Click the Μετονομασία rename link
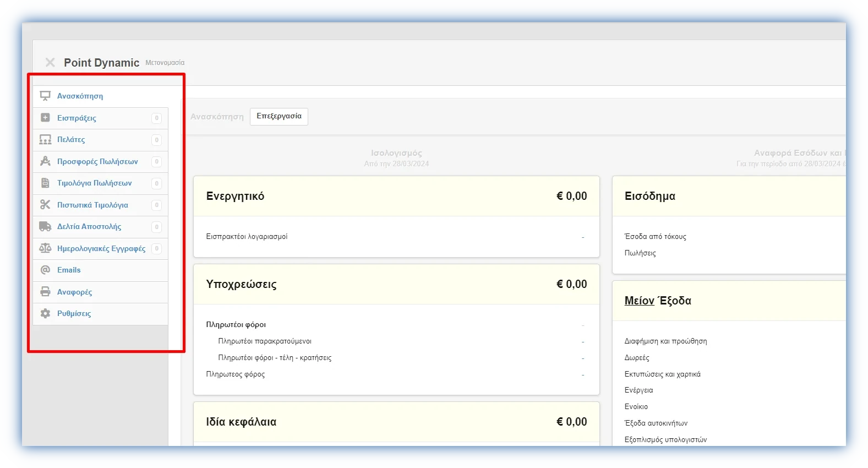This screenshot has height=468, width=868. pos(165,63)
